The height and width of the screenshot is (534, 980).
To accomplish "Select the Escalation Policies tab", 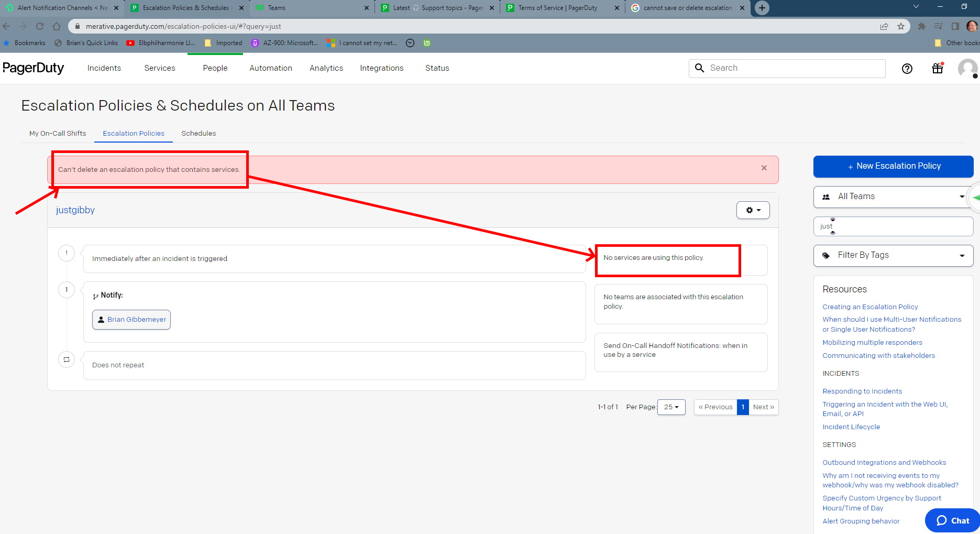I will pyautogui.click(x=134, y=133).
